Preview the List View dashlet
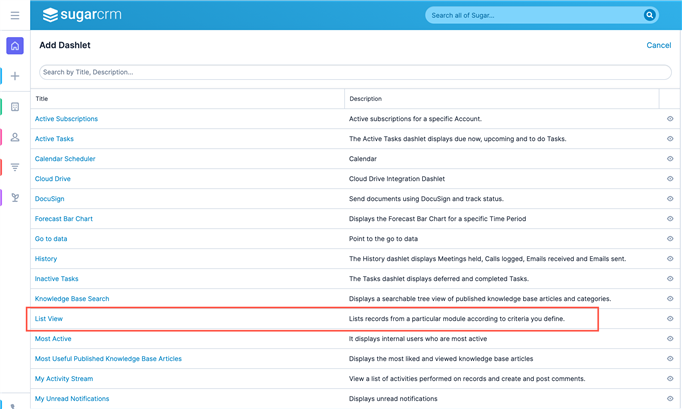 670,319
